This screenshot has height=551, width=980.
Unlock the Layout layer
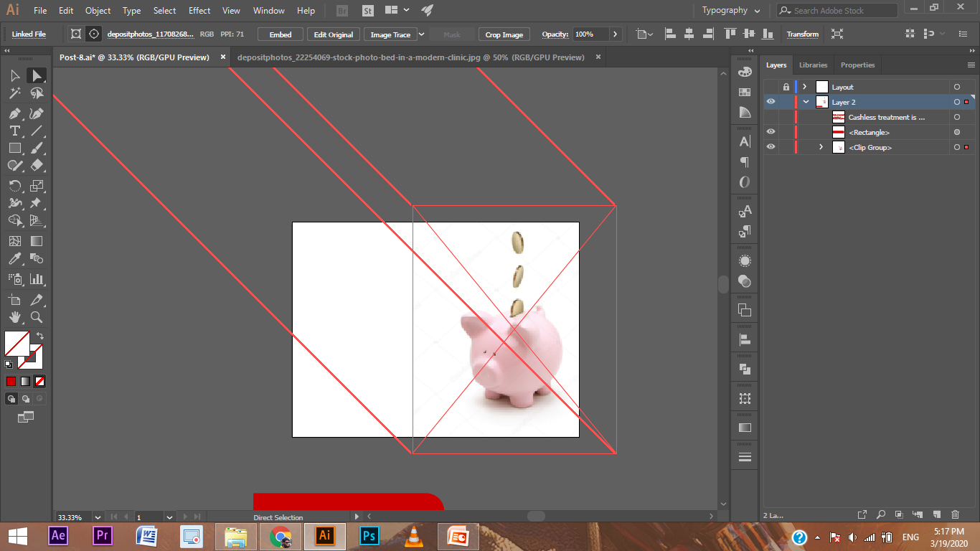[x=786, y=86]
